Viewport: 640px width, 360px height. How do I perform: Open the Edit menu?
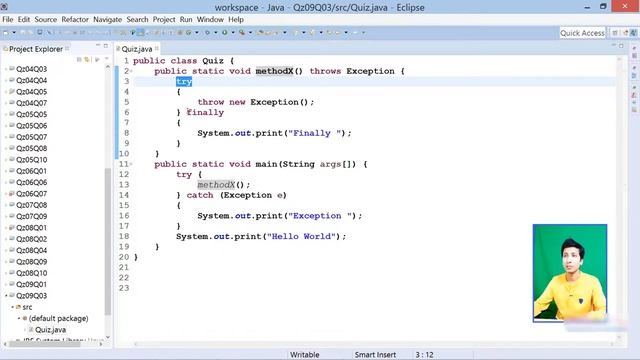(24, 19)
